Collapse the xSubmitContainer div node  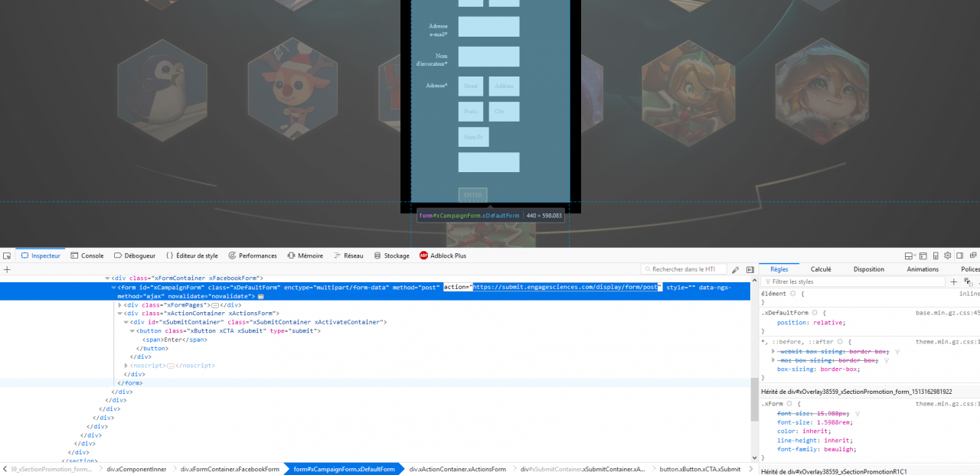click(126, 322)
